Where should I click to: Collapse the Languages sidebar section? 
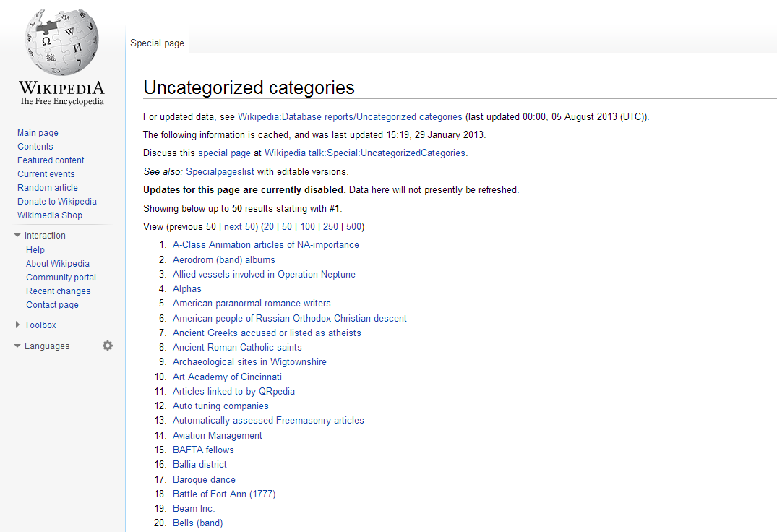coord(46,346)
